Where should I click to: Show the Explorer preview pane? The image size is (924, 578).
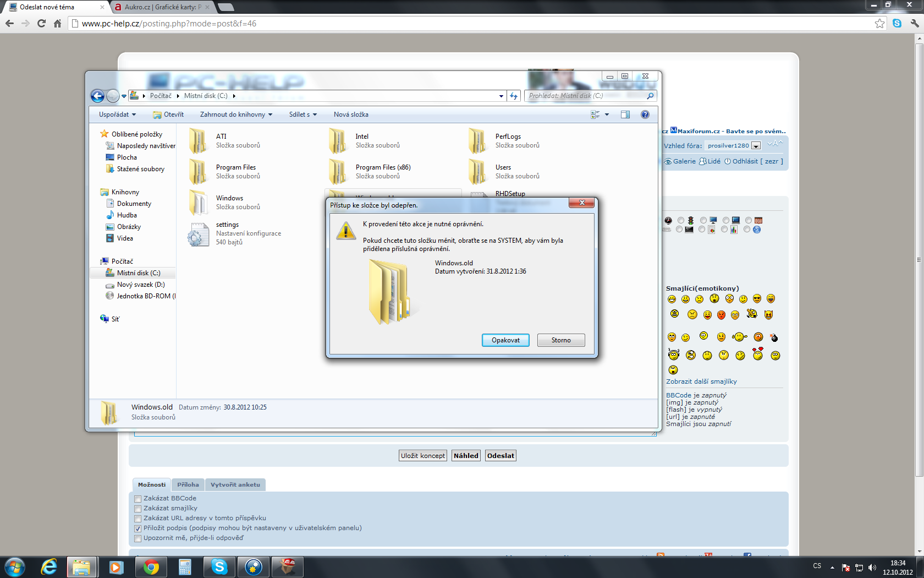[625, 114]
